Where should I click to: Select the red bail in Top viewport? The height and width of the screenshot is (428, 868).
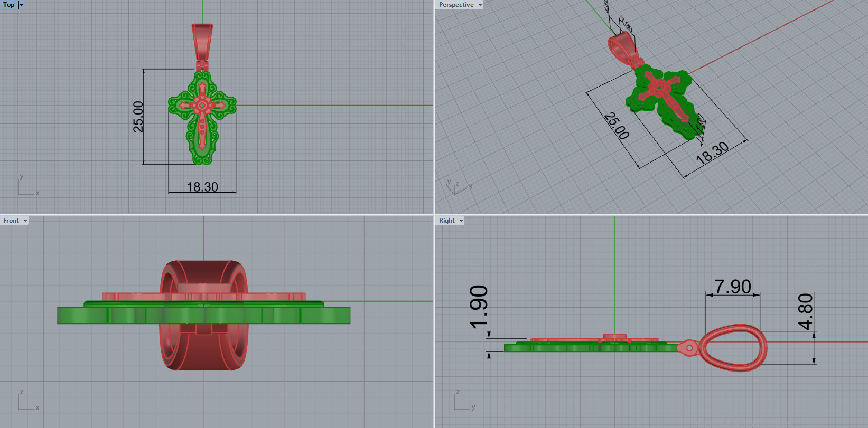click(202, 42)
